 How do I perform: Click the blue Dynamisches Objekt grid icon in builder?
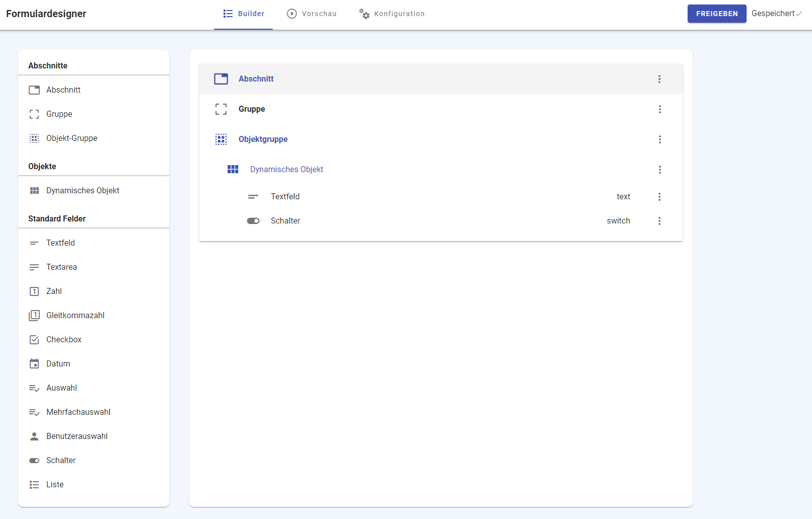coord(233,170)
